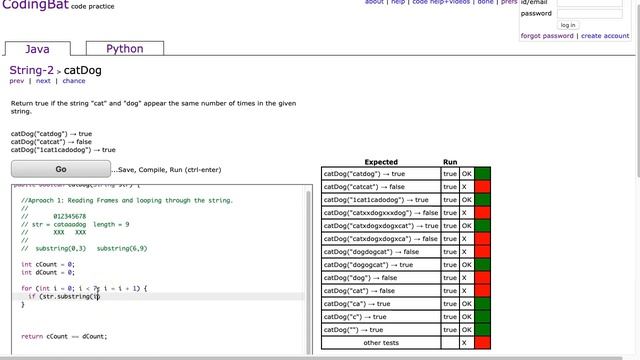Open the CodingBat home logo link
Screen dimensions: 640x360
click(x=35, y=5)
